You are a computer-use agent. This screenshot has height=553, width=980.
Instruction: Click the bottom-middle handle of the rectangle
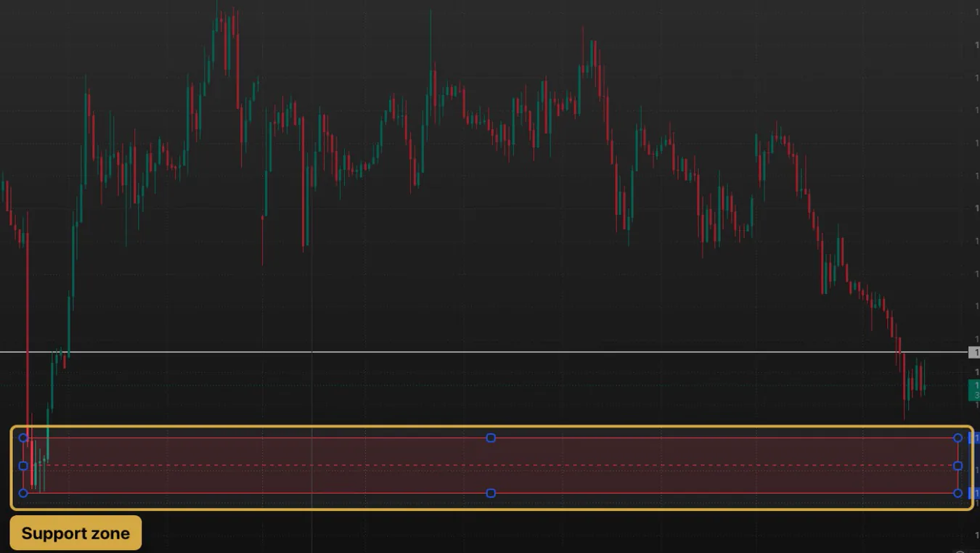pos(491,493)
